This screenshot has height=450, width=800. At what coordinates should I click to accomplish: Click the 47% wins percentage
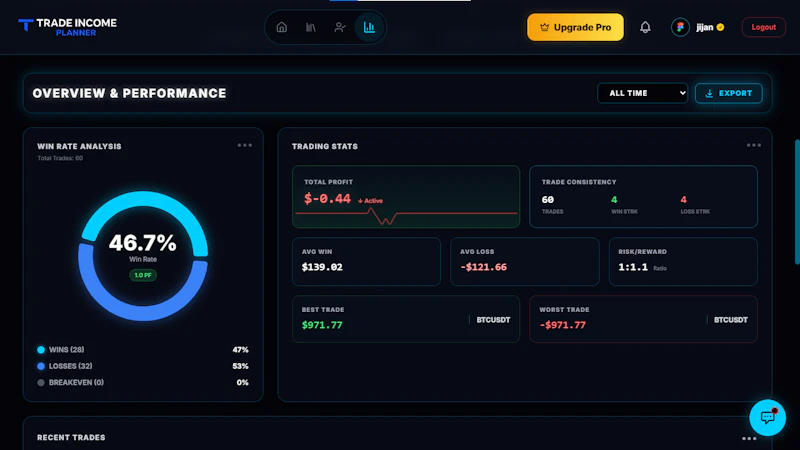(240, 349)
